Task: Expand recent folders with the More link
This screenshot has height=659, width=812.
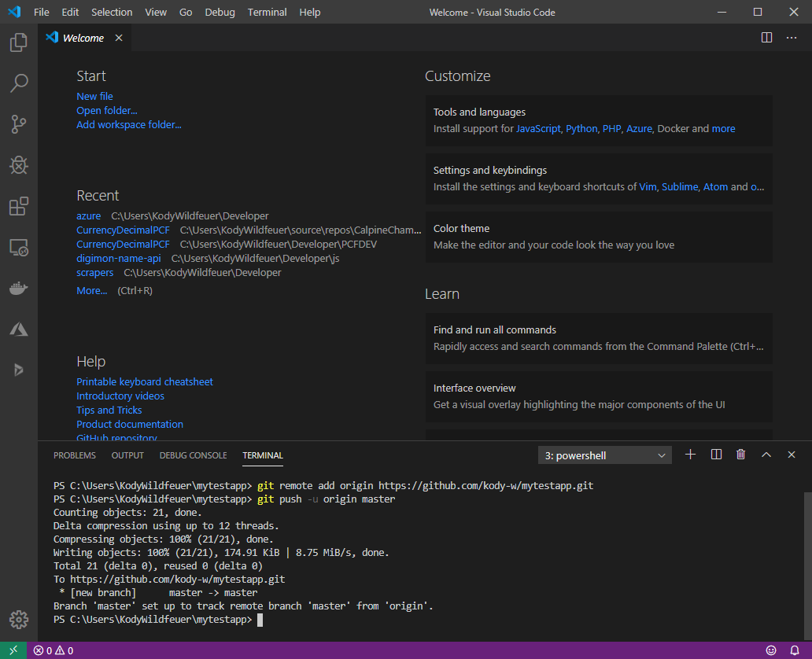Action: pyautogui.click(x=91, y=290)
